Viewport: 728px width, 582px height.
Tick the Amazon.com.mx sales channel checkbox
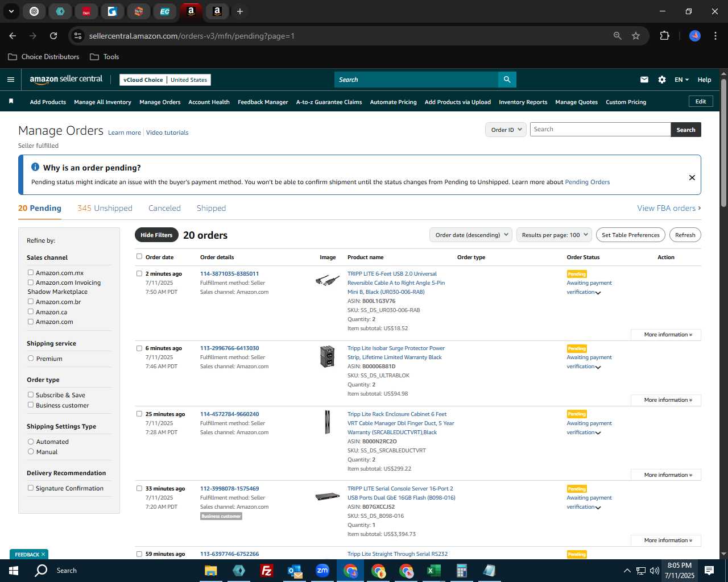31,272
